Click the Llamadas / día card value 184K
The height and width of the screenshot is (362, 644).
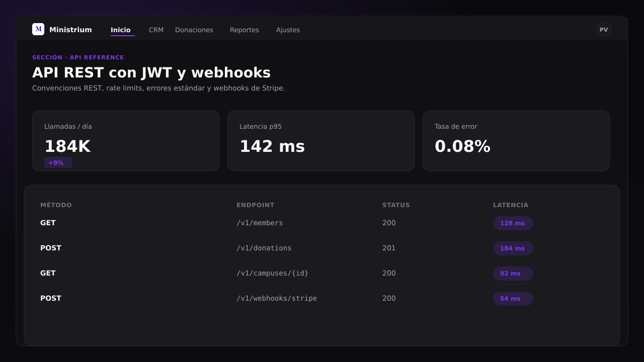67,146
